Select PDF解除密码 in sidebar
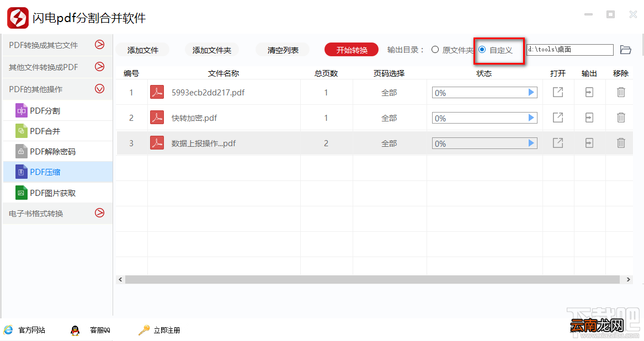This screenshot has height=341, width=644. click(x=58, y=152)
